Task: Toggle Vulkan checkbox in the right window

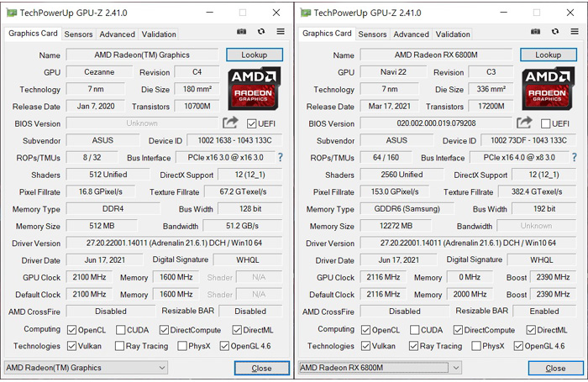Action: click(x=365, y=346)
